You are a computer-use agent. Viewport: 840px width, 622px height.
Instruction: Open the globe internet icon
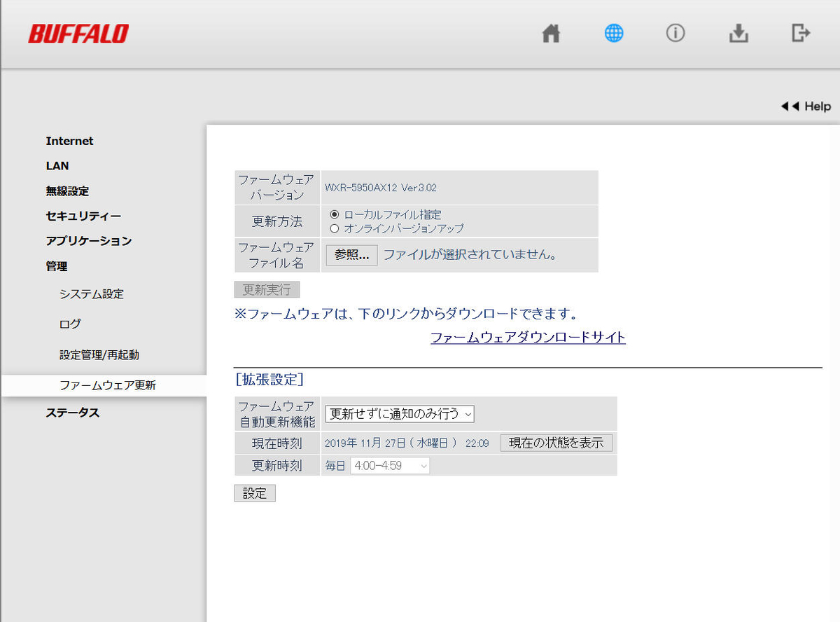pos(614,34)
